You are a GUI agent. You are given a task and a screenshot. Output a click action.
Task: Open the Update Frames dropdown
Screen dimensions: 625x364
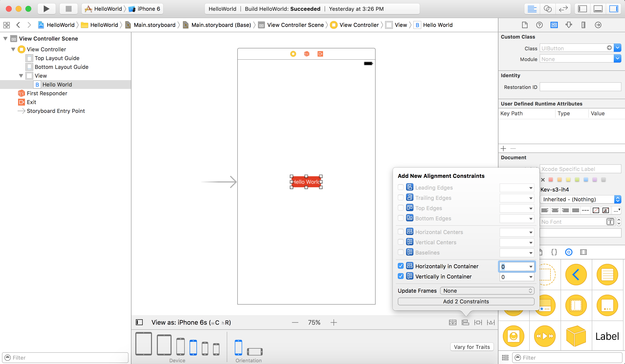point(487,291)
